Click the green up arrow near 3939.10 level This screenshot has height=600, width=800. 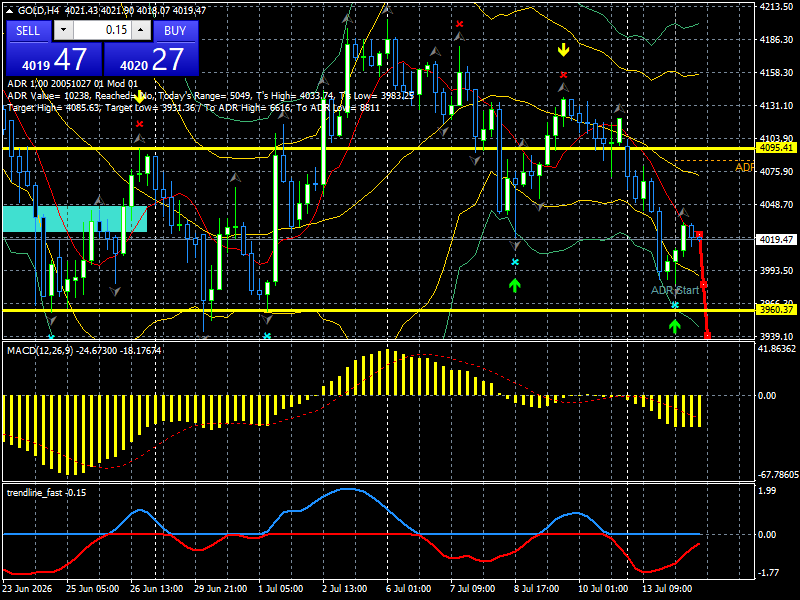pyautogui.click(x=675, y=327)
